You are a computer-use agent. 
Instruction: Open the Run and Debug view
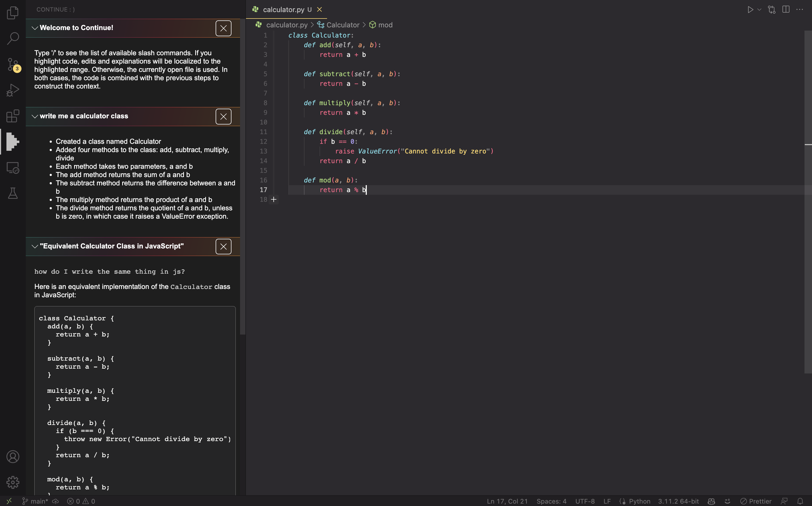point(13,90)
